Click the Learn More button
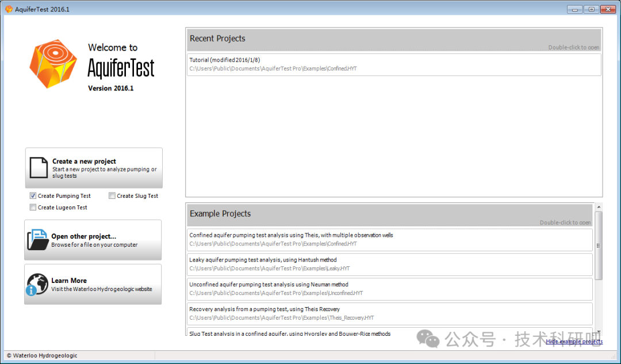The height and width of the screenshot is (364, 621). pyautogui.click(x=93, y=285)
